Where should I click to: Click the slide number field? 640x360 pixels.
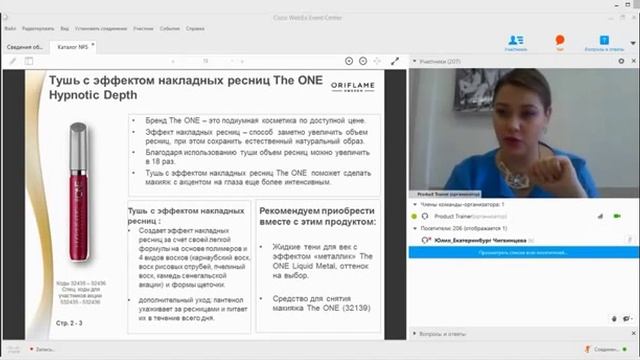(x=206, y=61)
